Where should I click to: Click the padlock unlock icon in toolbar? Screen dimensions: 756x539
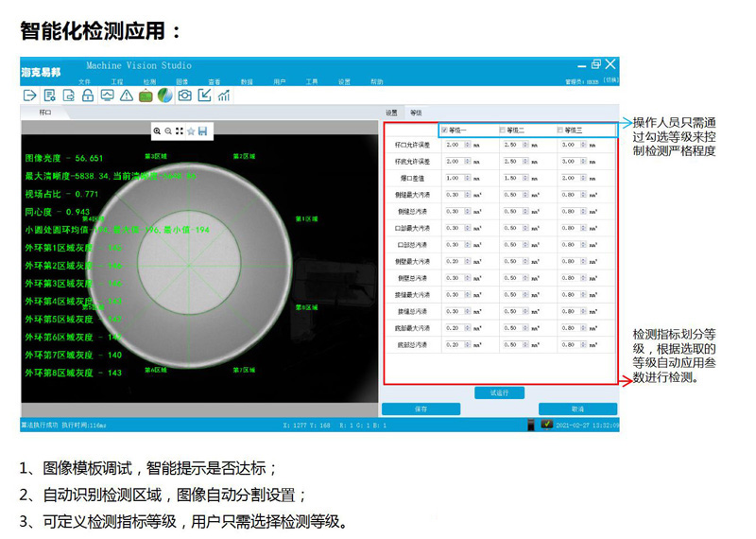tap(88, 96)
